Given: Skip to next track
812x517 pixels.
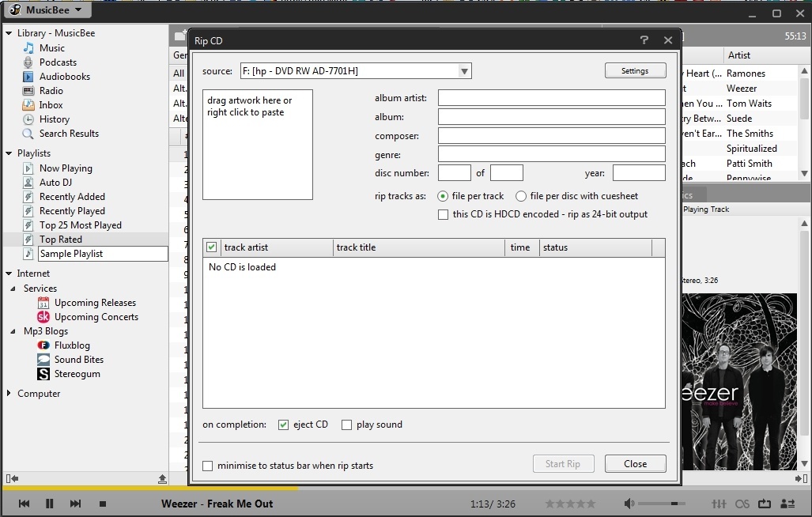Looking at the screenshot, I should [x=75, y=504].
